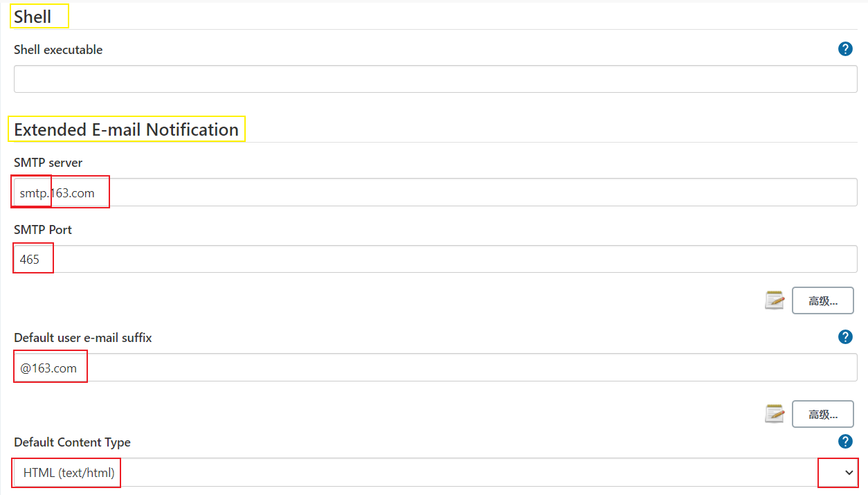868x495 pixels.
Task: Open help for Default user e-mail suffix
Action: 845,337
